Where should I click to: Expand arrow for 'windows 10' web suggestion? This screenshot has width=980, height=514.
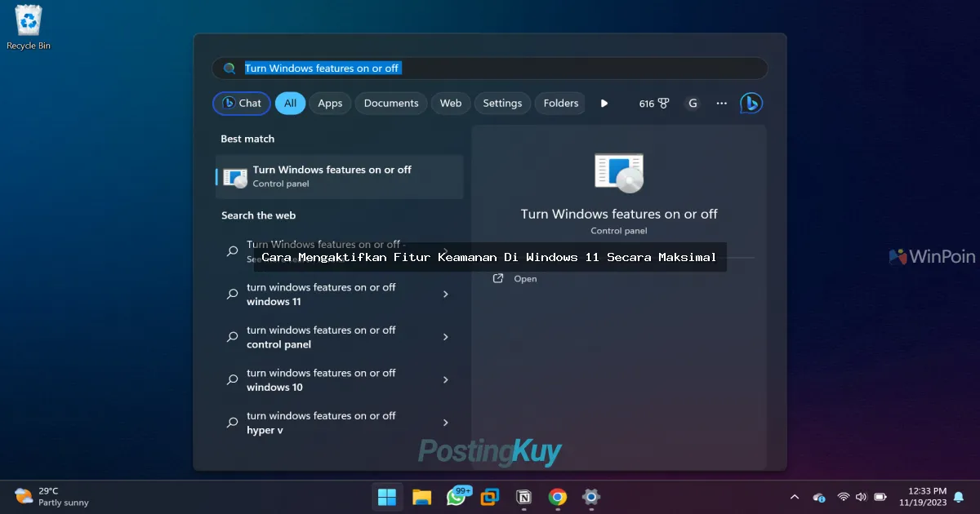coord(445,380)
